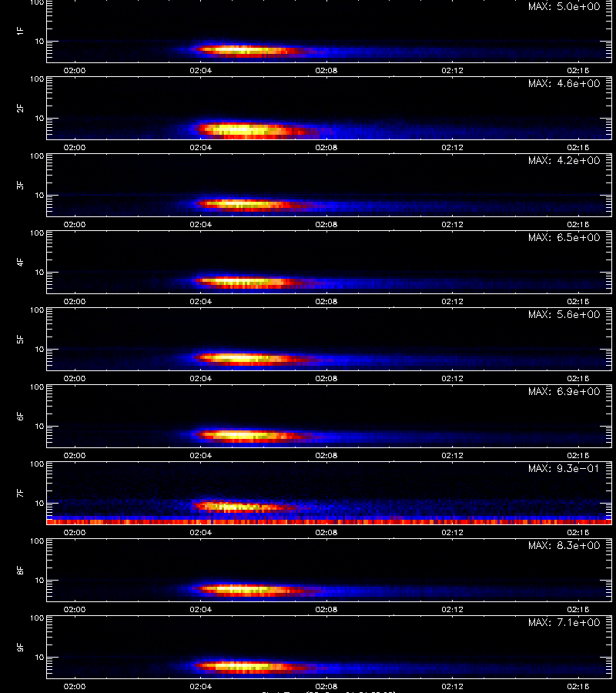Viewport: 616px width, 693px height.
Task: Click the 02:12 tick label below the 3F panel
Action: 452,225
